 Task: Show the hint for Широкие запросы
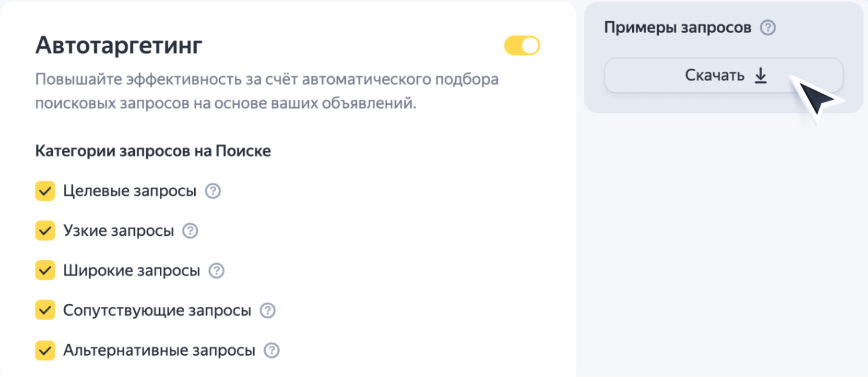[216, 271]
